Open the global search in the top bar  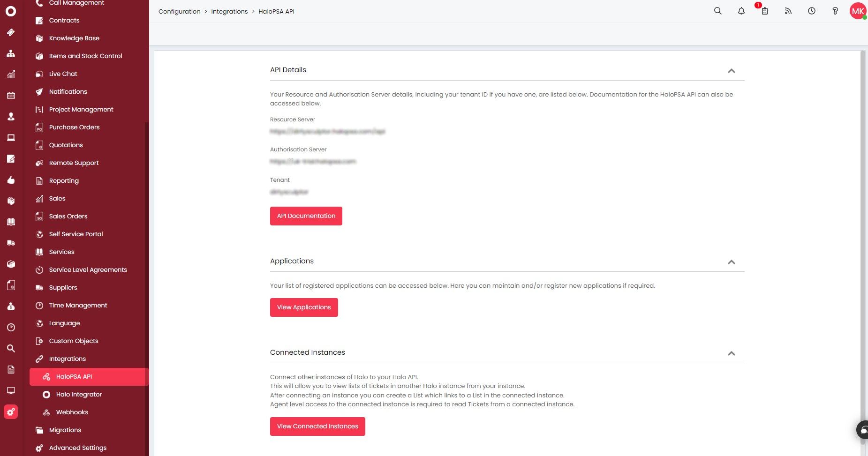point(717,11)
